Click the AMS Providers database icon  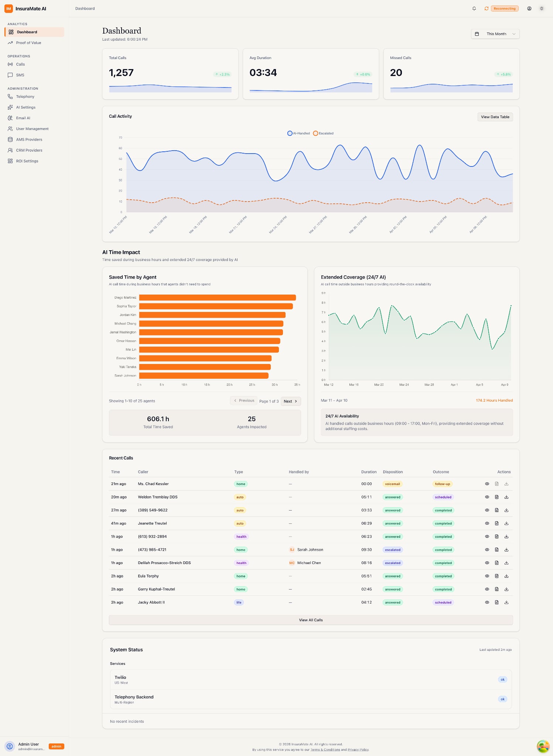click(x=10, y=140)
